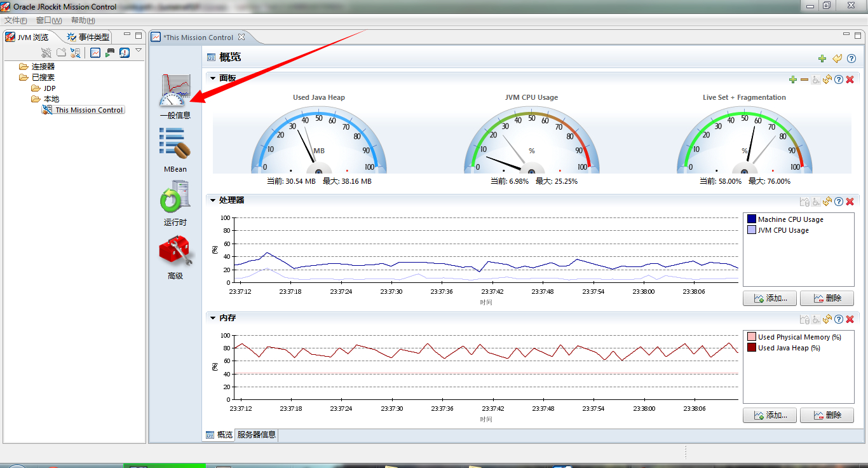The image size is (868, 468).
Task: Open the MBean section icon
Action: [x=175, y=142]
